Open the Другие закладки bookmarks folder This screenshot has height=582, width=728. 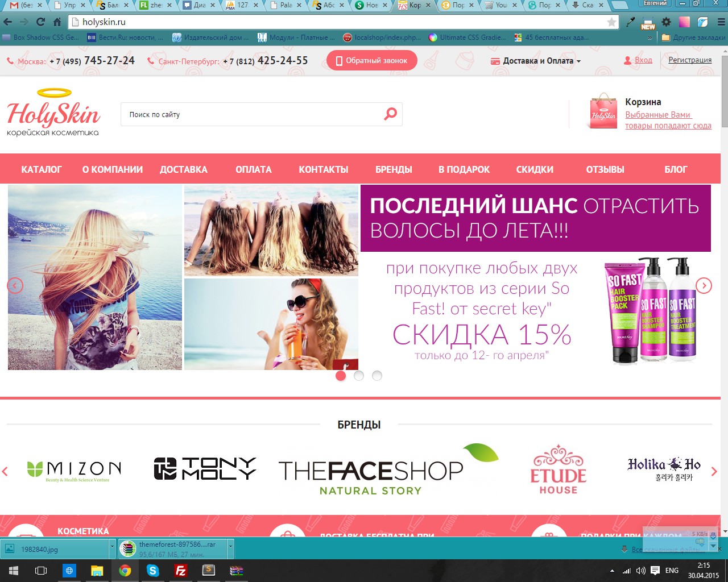tap(694, 38)
